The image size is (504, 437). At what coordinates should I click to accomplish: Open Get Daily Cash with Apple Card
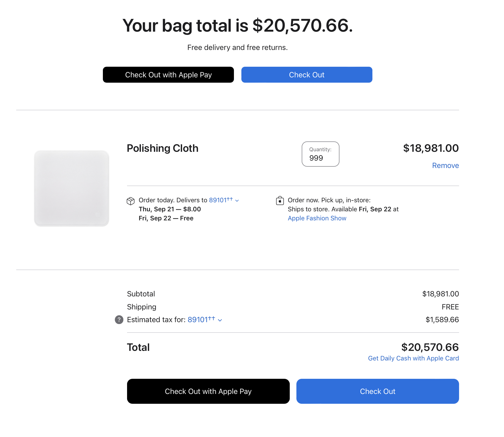click(x=413, y=358)
